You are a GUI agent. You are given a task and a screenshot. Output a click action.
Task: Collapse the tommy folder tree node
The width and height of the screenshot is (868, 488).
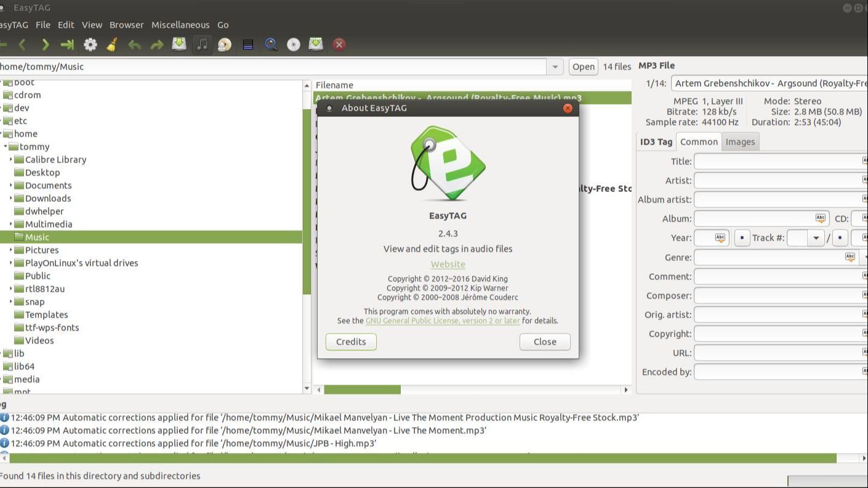point(6,146)
